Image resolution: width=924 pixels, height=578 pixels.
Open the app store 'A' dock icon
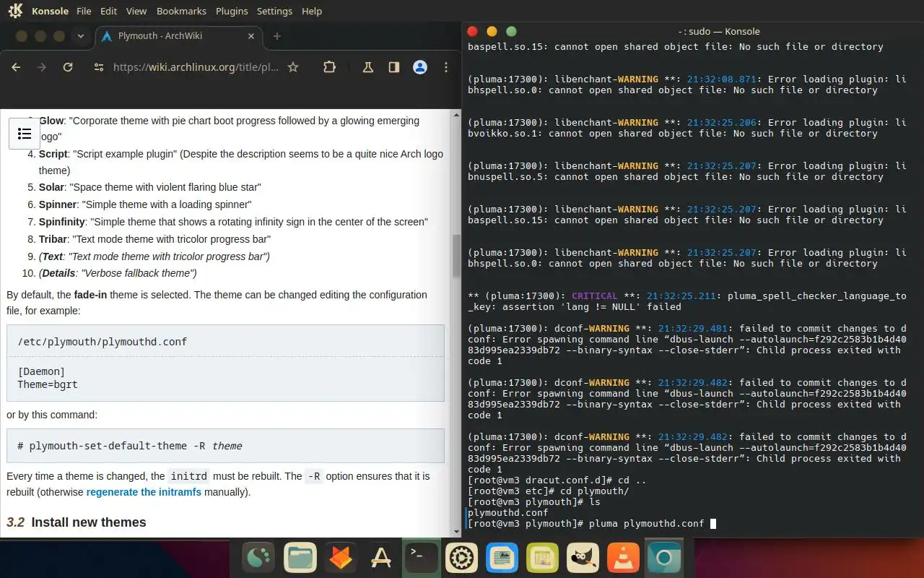tap(381, 558)
